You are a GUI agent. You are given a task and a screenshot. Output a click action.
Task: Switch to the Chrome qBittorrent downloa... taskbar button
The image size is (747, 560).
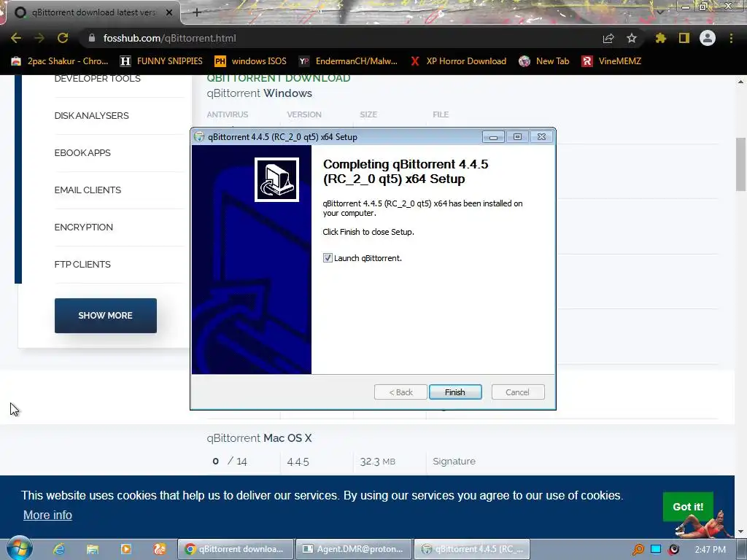click(236, 549)
